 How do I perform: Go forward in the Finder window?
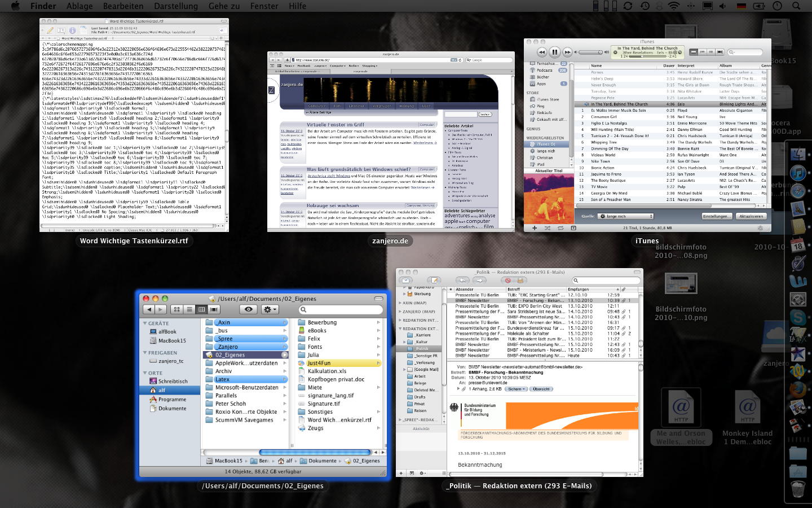tap(161, 309)
